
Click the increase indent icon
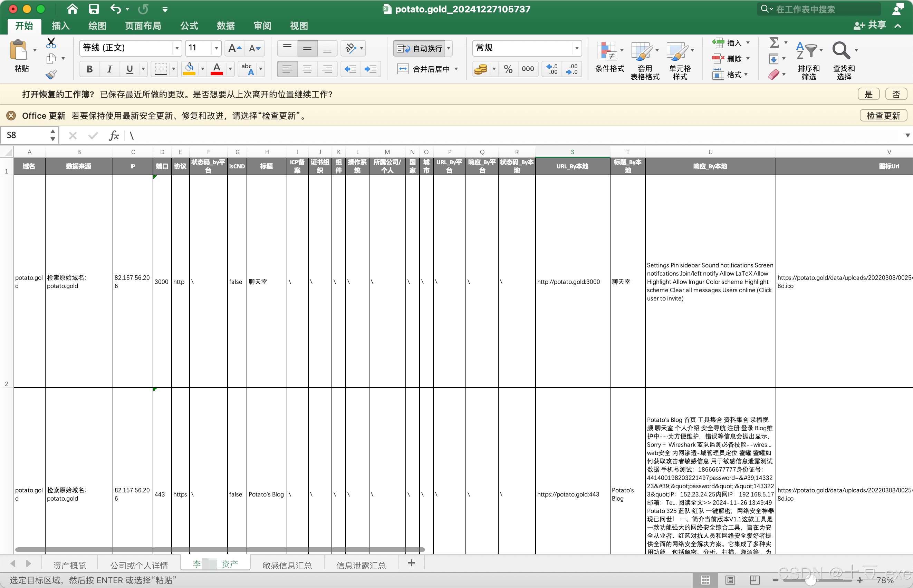(x=370, y=69)
